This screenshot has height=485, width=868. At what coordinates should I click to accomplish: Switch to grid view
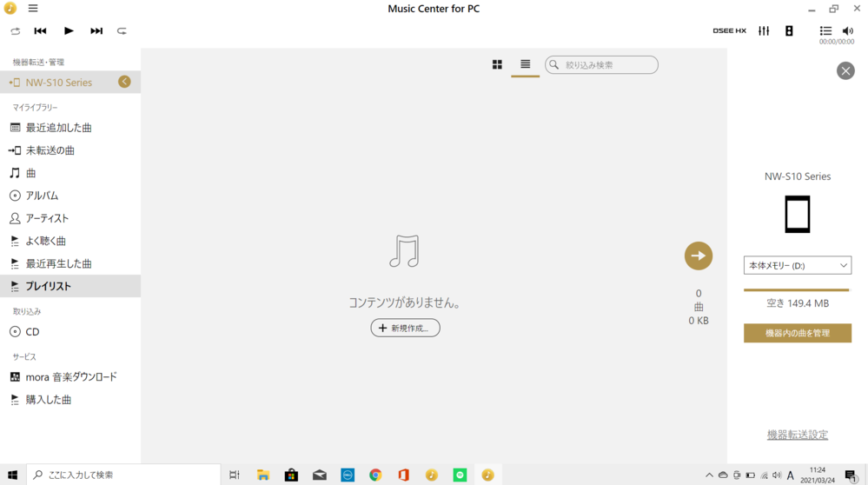[x=497, y=65]
